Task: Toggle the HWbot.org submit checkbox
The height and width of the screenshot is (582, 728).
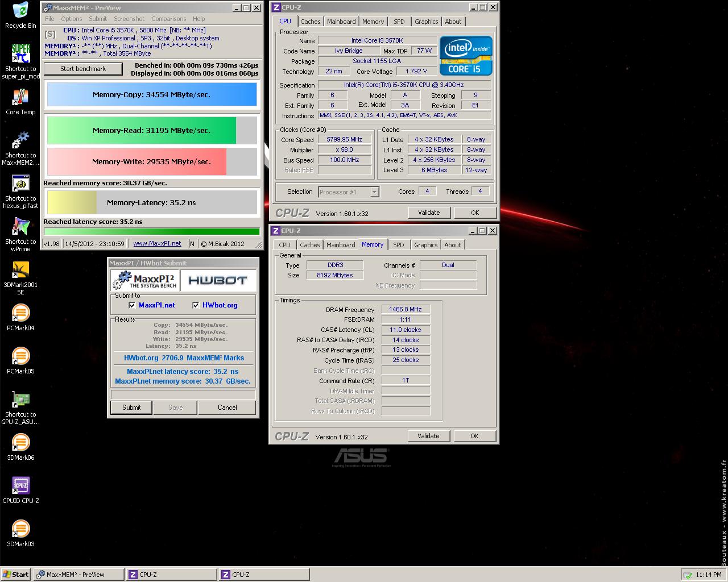Action: tap(196, 305)
